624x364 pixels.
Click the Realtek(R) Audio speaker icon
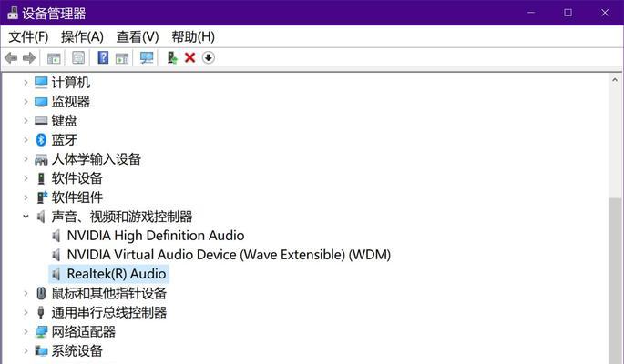(56, 274)
